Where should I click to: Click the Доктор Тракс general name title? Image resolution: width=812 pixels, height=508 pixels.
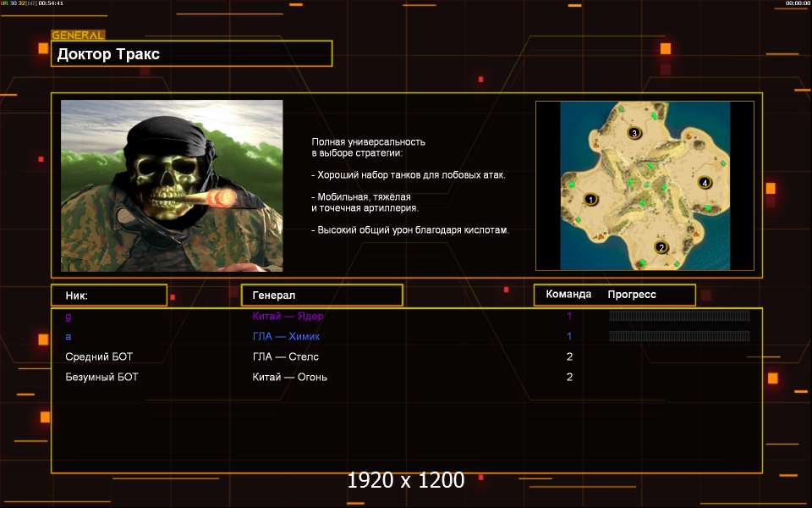(108, 54)
